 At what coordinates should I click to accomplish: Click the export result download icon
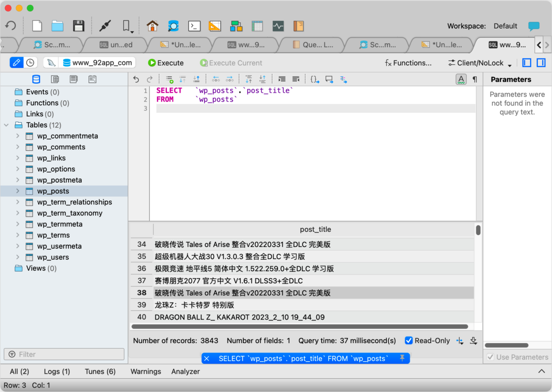click(473, 340)
